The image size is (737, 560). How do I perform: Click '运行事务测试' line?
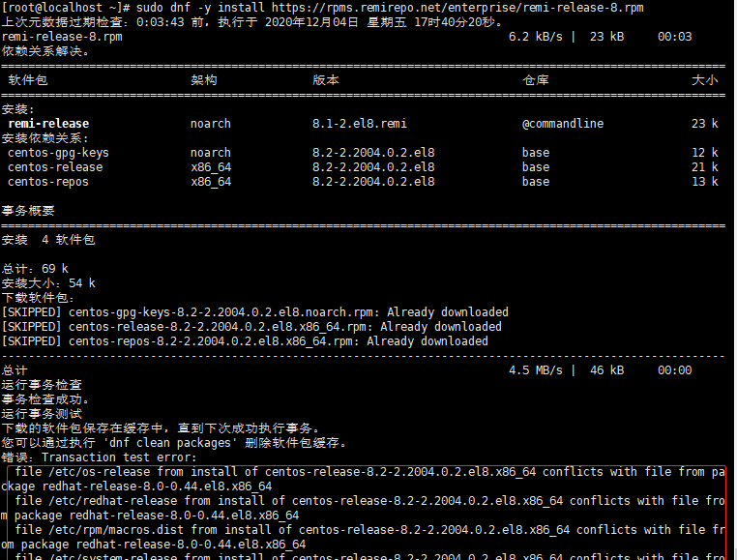coord(42,414)
